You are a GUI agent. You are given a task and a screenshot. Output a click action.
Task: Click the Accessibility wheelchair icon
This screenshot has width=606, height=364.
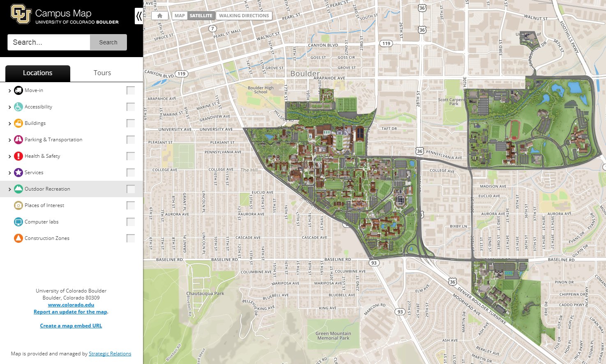point(17,106)
